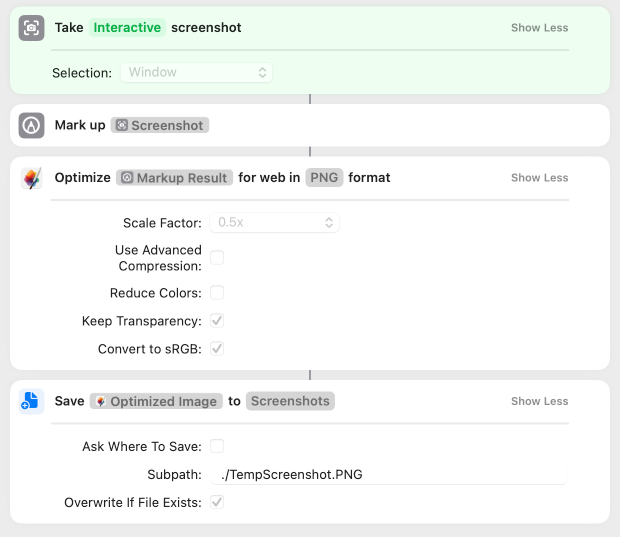Enable the Reduce Colors checkbox

[x=217, y=293]
